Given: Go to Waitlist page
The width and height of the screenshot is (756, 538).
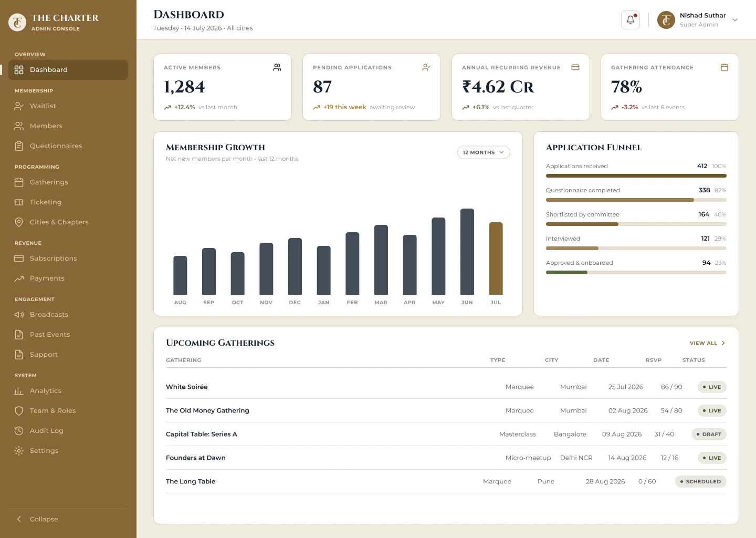Looking at the screenshot, I should (68, 106).
